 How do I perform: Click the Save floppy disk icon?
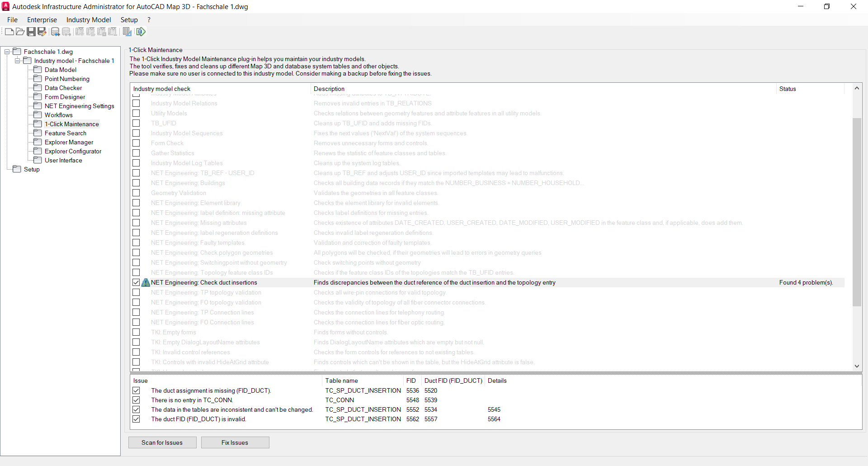coord(31,32)
